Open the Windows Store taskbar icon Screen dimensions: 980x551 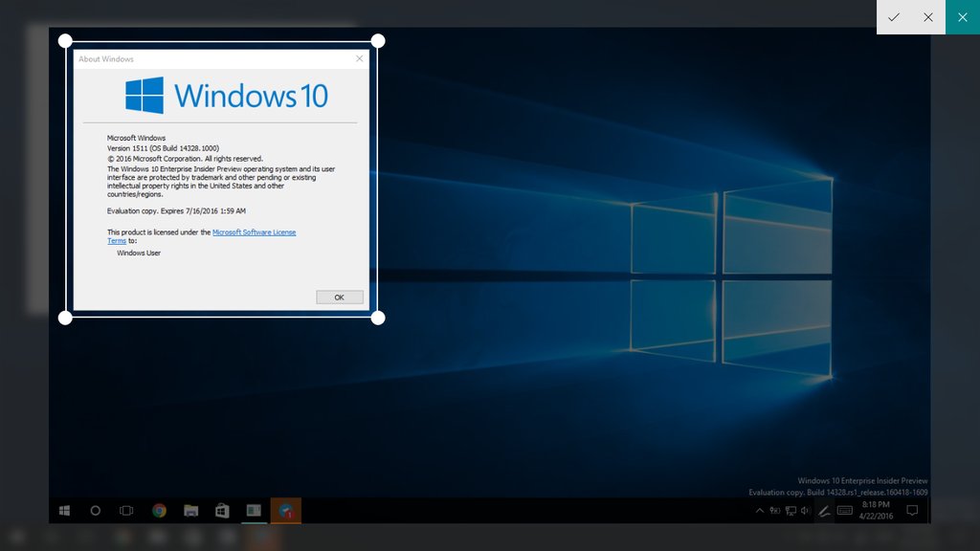pos(222,511)
